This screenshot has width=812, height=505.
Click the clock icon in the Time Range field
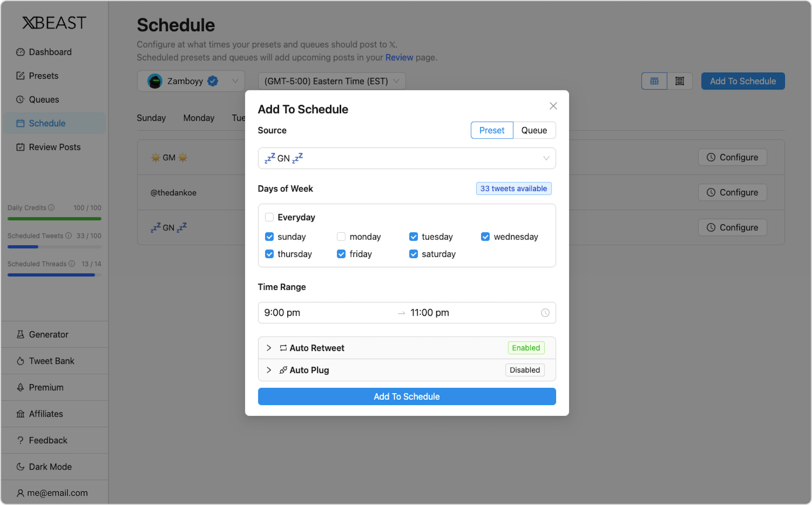545,313
